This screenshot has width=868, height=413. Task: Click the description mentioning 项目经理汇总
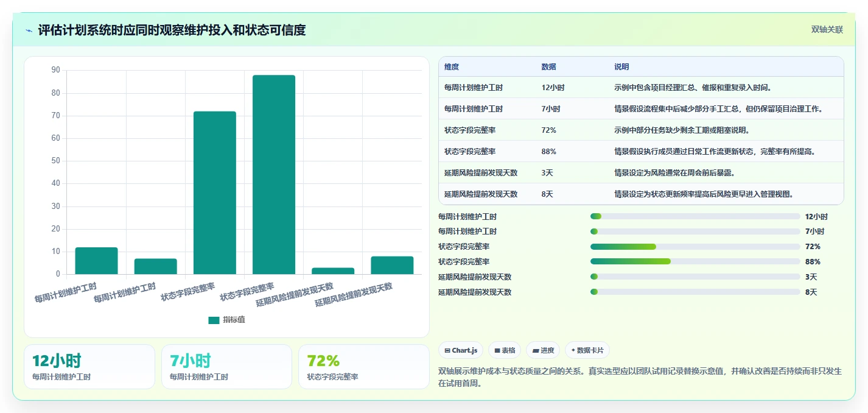(x=693, y=88)
